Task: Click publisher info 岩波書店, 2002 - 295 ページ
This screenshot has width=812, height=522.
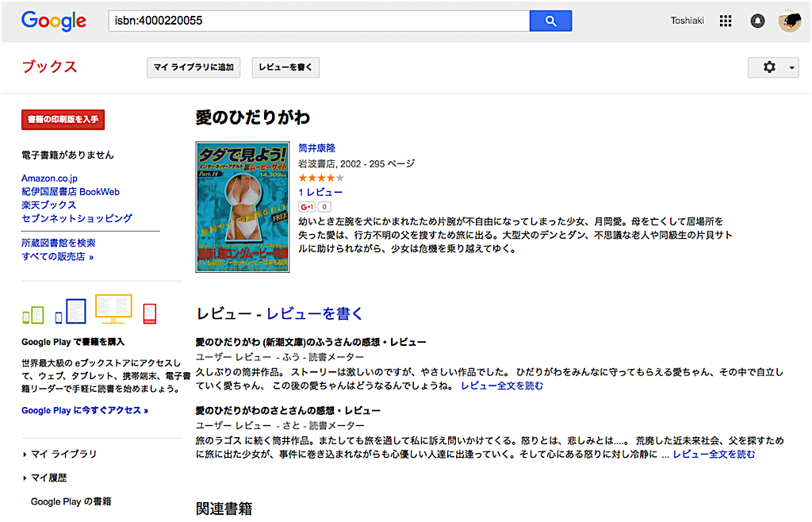Action: tap(357, 163)
